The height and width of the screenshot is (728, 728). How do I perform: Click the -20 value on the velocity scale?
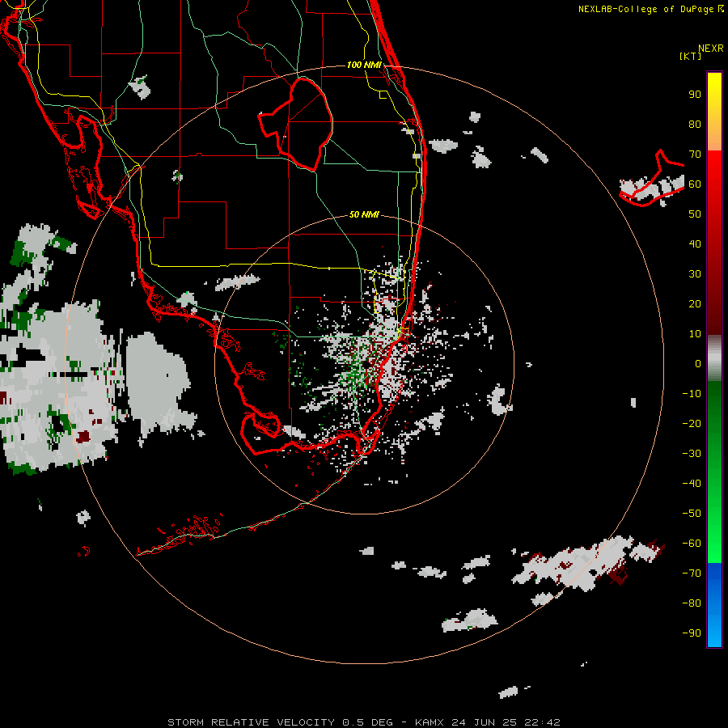pyautogui.click(x=692, y=423)
